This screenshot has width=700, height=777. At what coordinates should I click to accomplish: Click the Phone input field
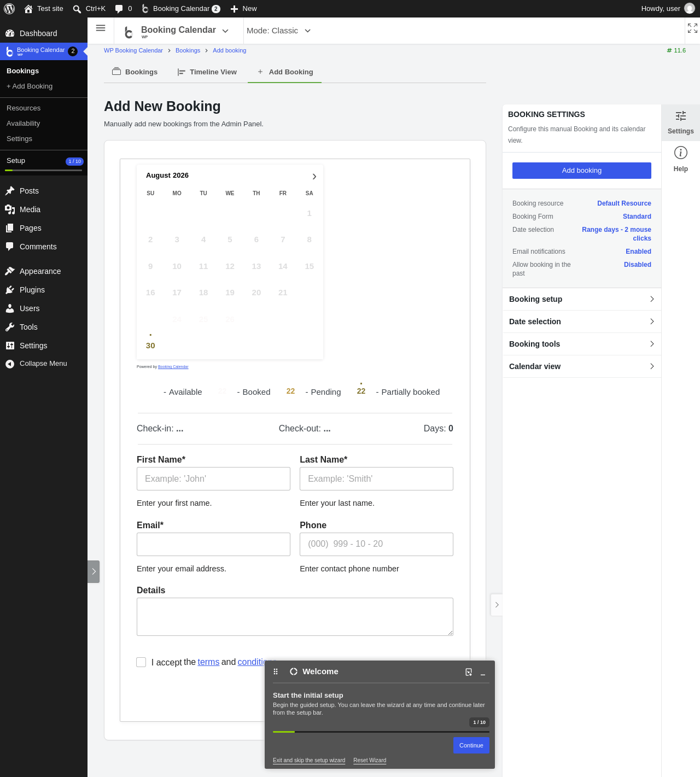pyautogui.click(x=376, y=545)
